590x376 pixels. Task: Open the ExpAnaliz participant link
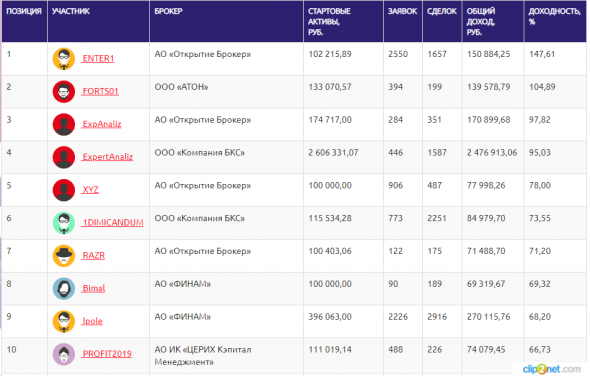click(102, 124)
